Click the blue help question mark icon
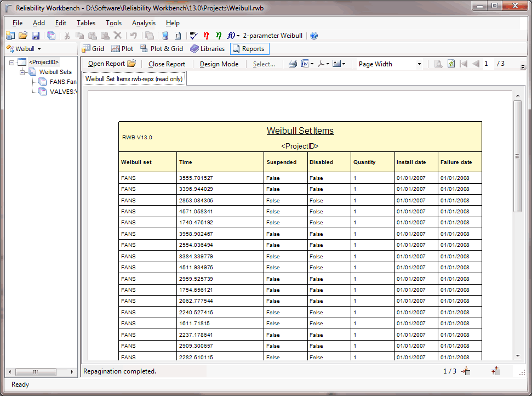 click(314, 36)
